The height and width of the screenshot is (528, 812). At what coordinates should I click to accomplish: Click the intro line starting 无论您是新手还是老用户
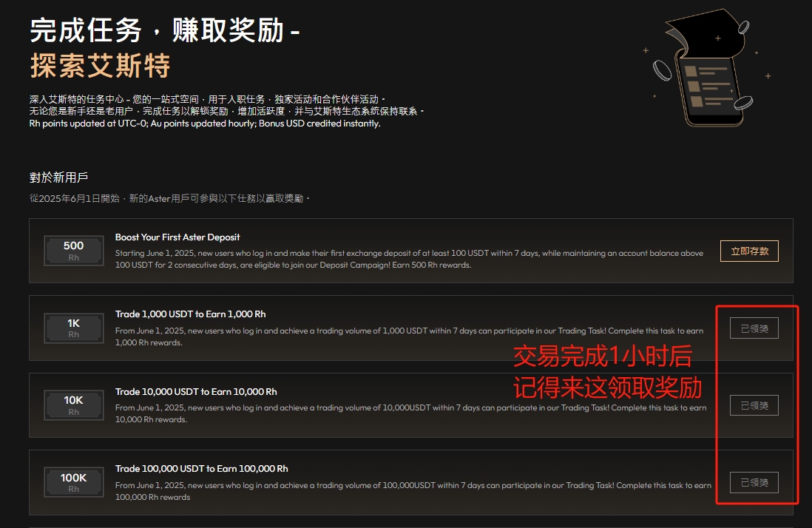coord(226,111)
